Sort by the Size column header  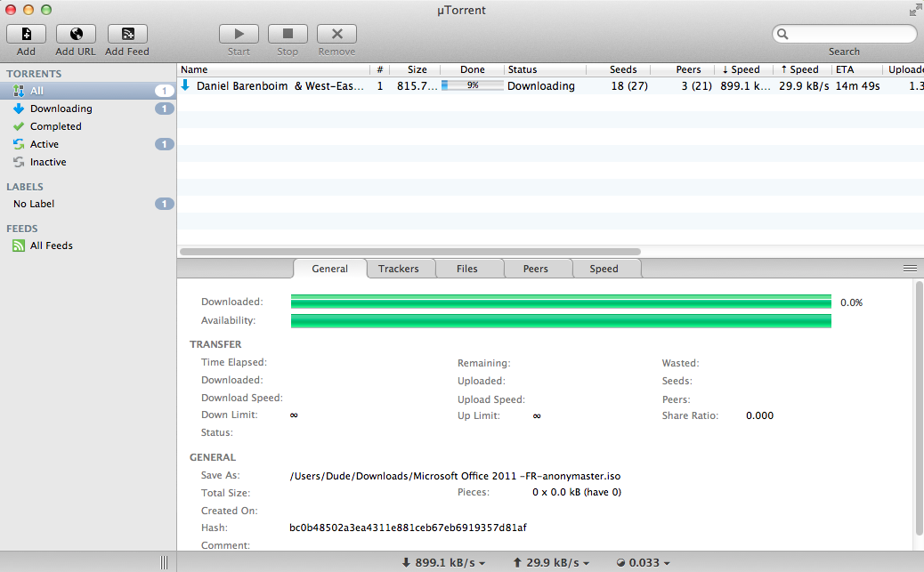416,69
